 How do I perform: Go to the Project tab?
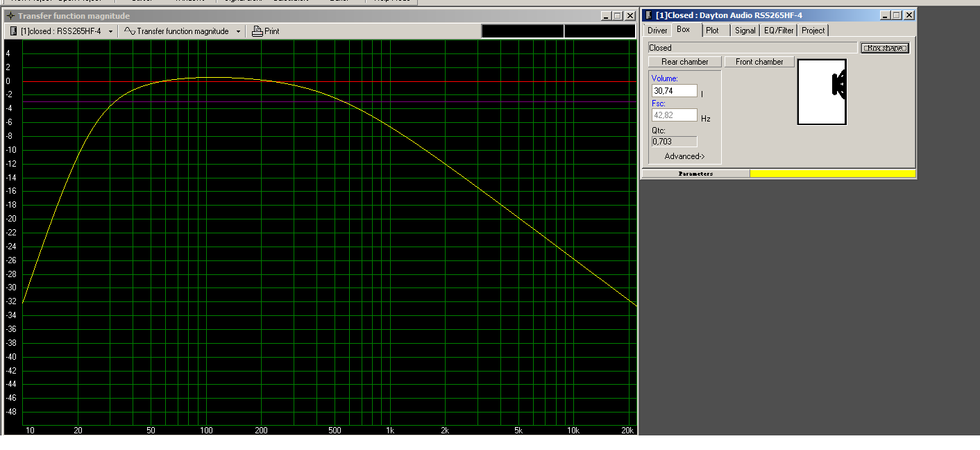(x=813, y=31)
